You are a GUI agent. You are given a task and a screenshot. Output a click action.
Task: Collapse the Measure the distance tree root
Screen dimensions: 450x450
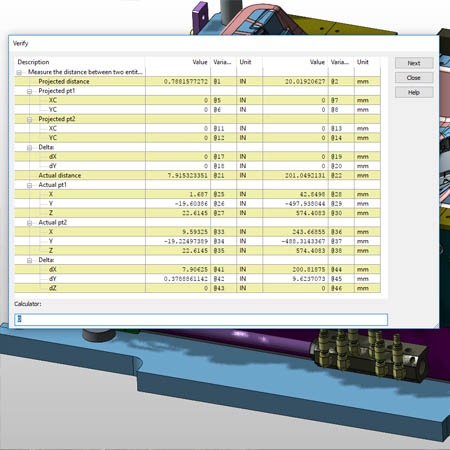click(x=19, y=72)
